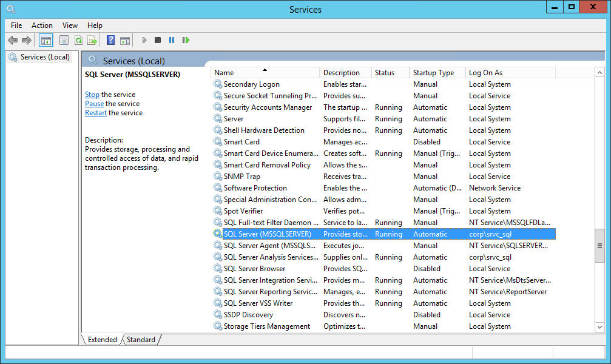
Task: Click the gear icon for Spot Verifier
Action: point(217,211)
